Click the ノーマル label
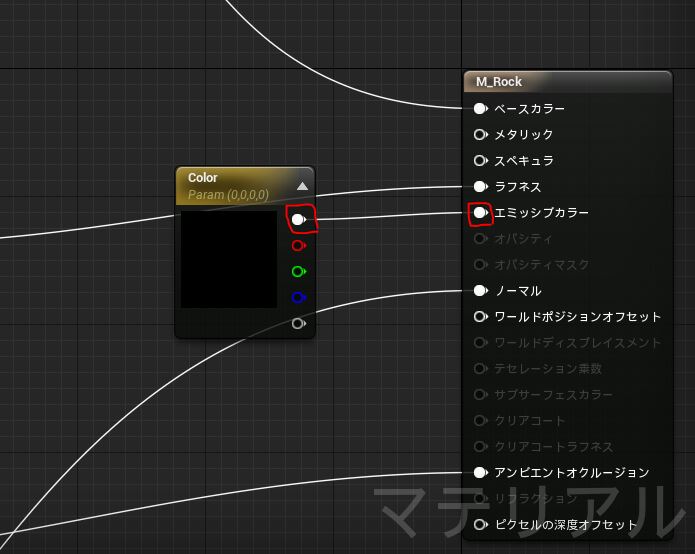The image size is (695, 554). (518, 291)
